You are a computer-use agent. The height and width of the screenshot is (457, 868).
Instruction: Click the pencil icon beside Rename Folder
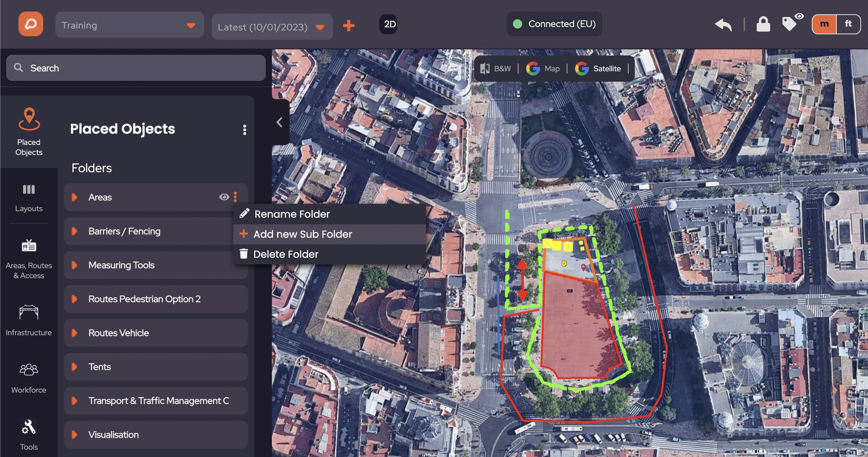click(244, 213)
